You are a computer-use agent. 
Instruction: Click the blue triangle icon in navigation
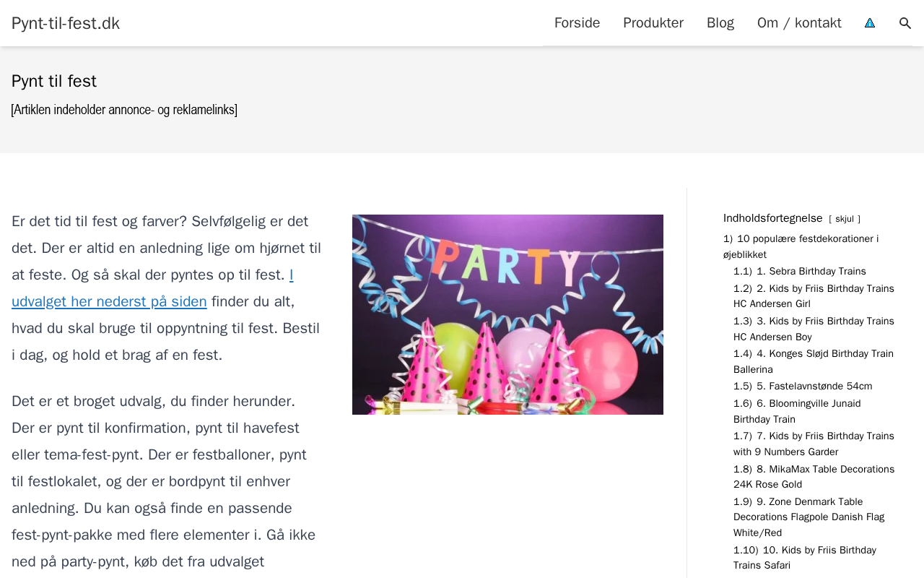[870, 23]
